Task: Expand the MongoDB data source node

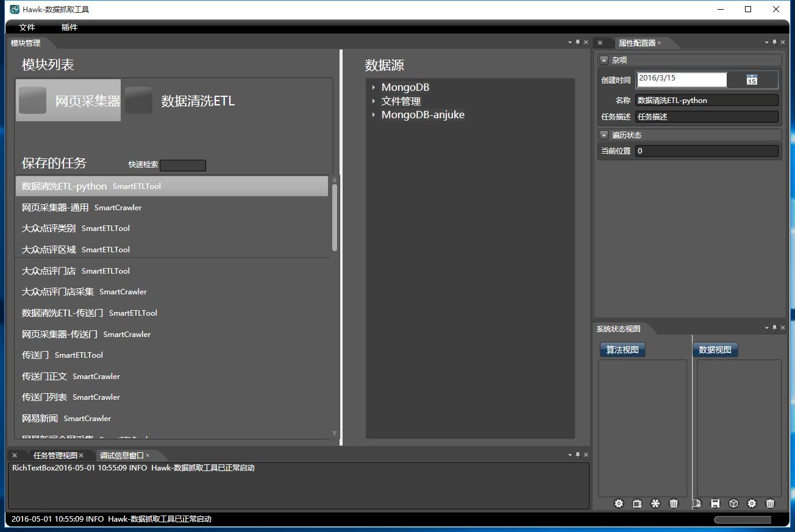Action: coord(374,88)
